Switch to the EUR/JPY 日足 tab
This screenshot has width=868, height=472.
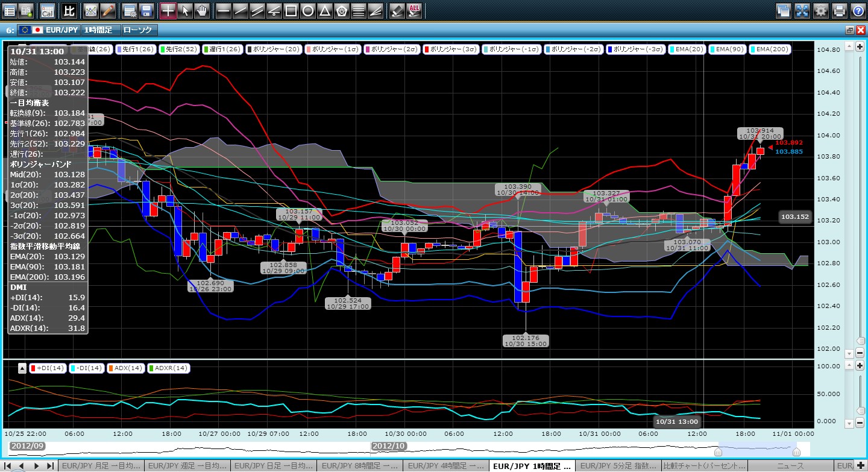click(x=272, y=466)
